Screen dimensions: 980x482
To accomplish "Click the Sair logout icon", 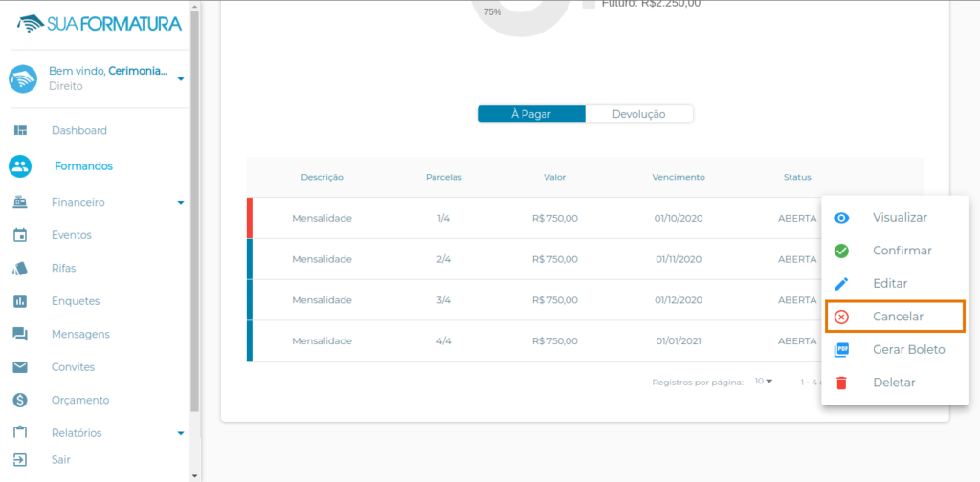I will tap(20, 460).
